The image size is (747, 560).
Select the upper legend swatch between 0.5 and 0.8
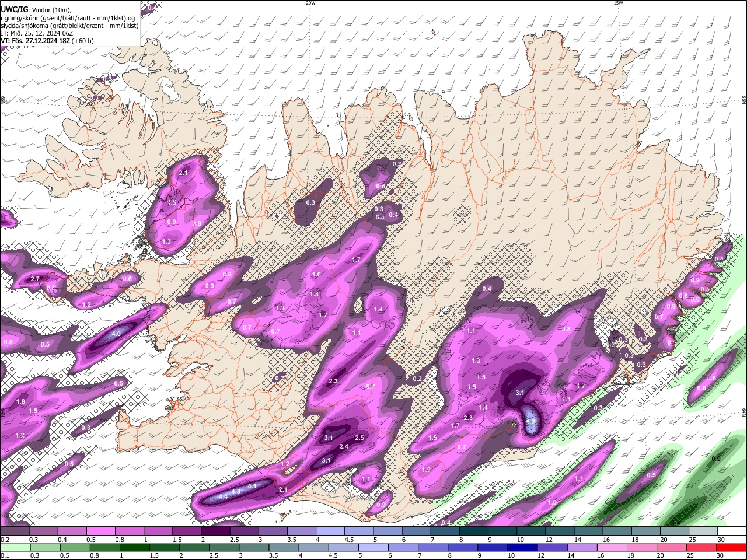(100, 531)
